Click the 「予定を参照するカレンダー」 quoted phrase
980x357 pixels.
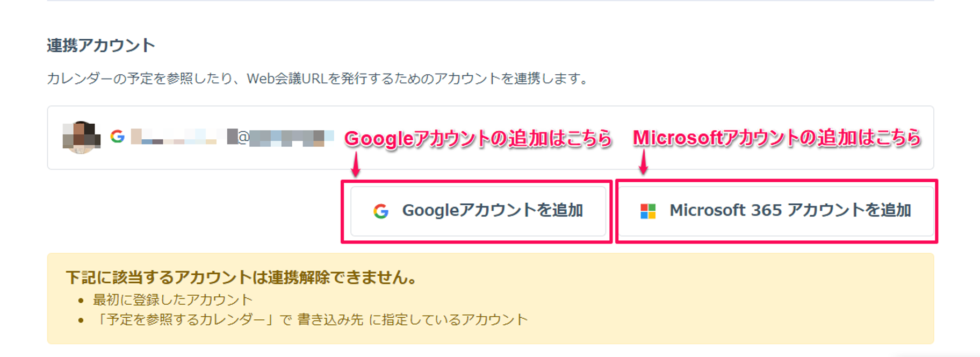(185, 320)
